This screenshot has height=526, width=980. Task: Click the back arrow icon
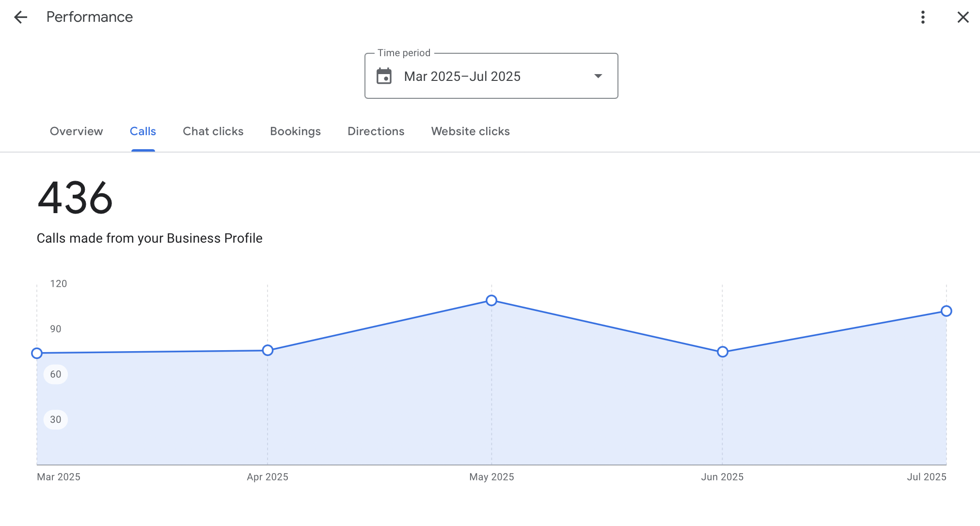click(20, 17)
